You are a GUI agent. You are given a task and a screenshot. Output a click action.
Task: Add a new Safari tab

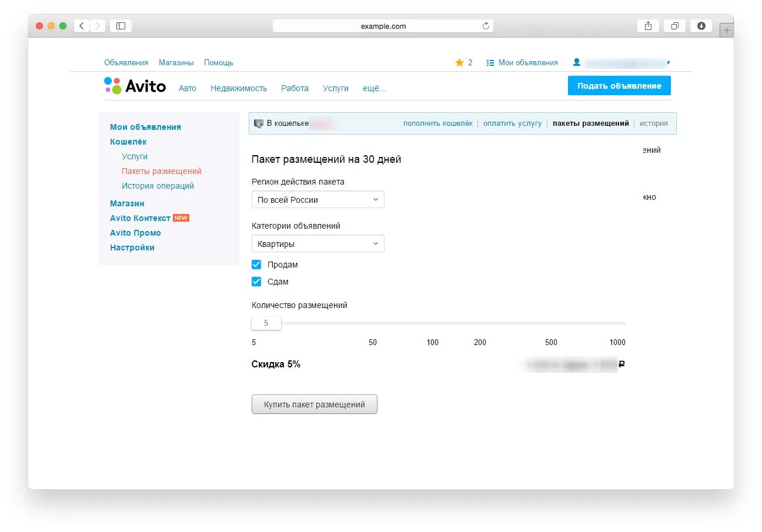[x=727, y=31]
